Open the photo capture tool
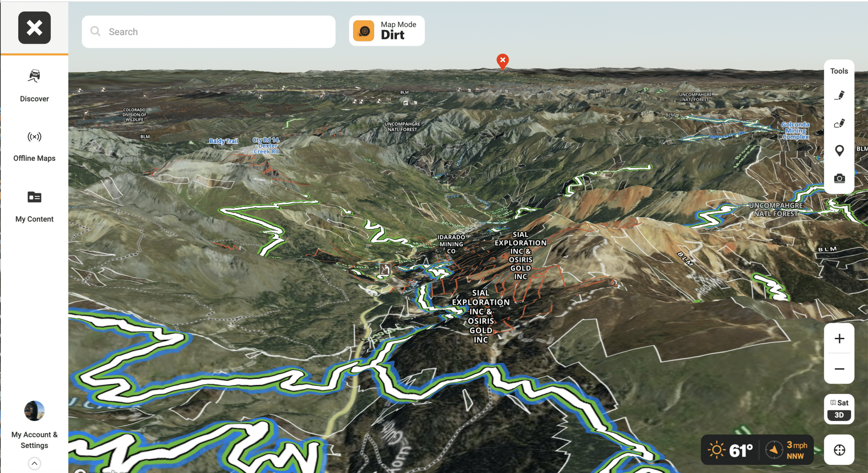The width and height of the screenshot is (868, 473). point(840,178)
